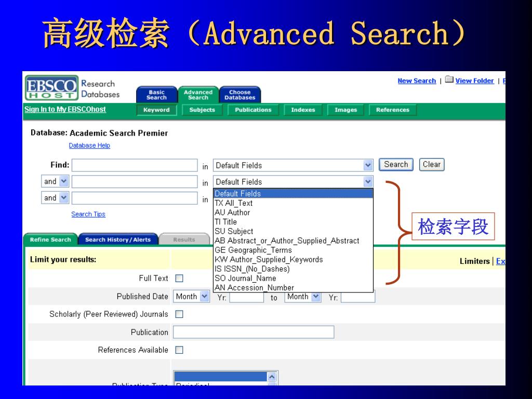Open the Search Tips link
Viewport: 532px width, 399px height.
click(x=88, y=214)
